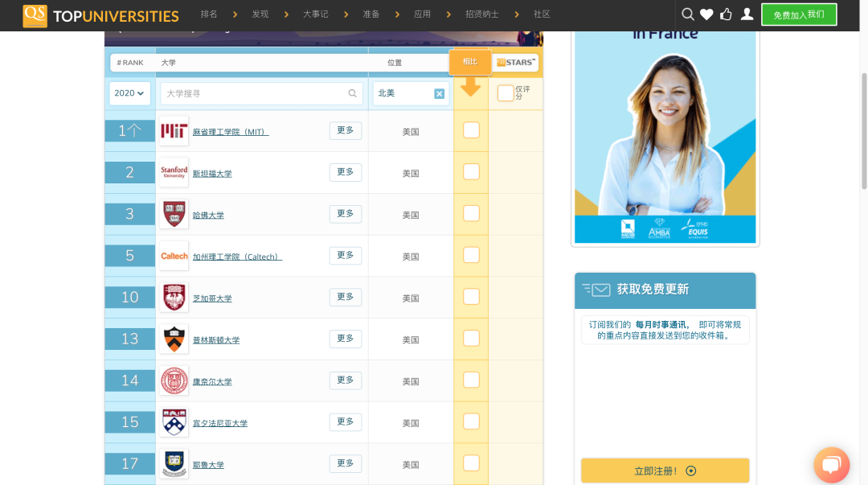Click the Cornell seal logo
This screenshot has height=485, width=868.
(x=174, y=380)
